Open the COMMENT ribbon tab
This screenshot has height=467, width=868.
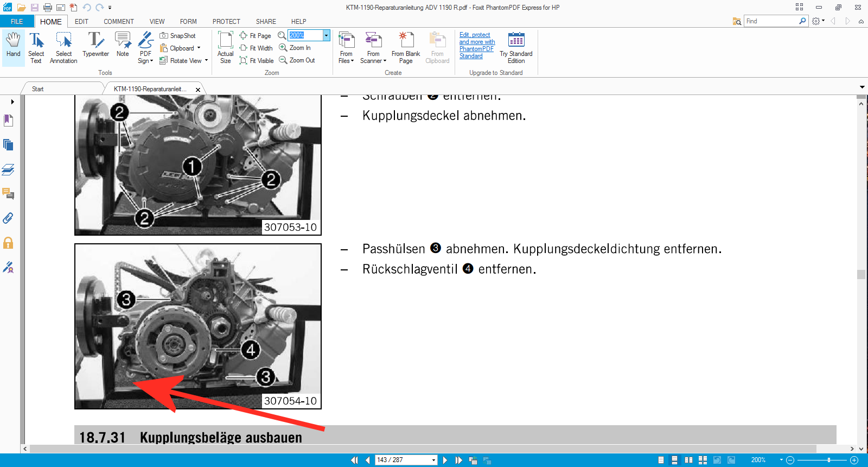(x=118, y=22)
